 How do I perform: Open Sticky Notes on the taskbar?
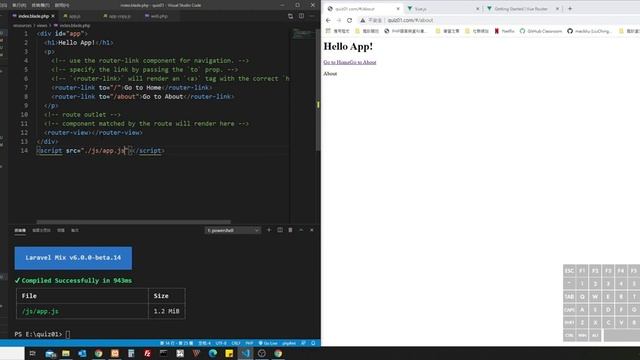click(x=229, y=353)
